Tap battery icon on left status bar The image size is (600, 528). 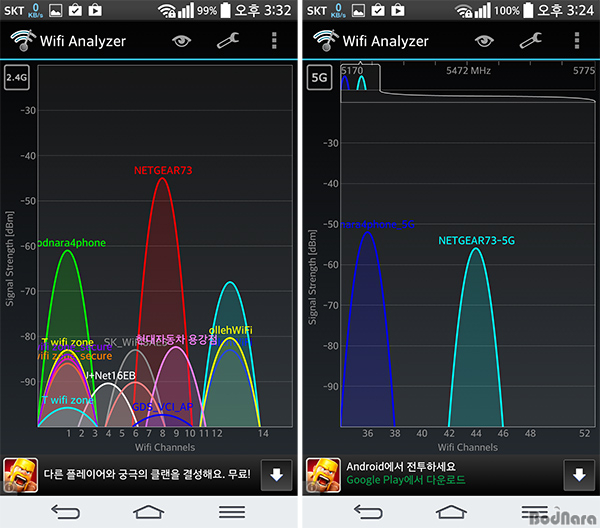point(226,10)
